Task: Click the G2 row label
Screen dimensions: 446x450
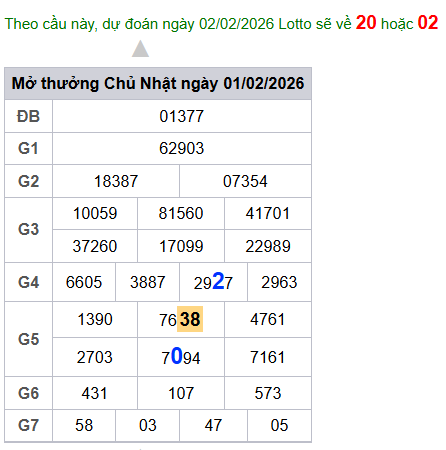Action: point(29,181)
